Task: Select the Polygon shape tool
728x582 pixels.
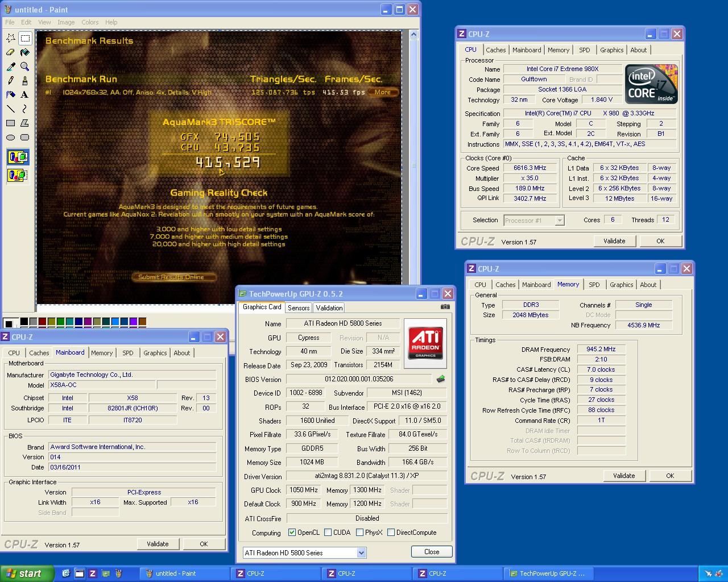Action: [25, 123]
